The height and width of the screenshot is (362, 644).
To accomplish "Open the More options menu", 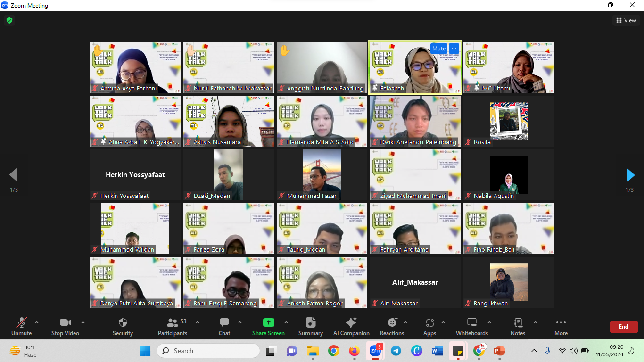I will coord(561,323).
